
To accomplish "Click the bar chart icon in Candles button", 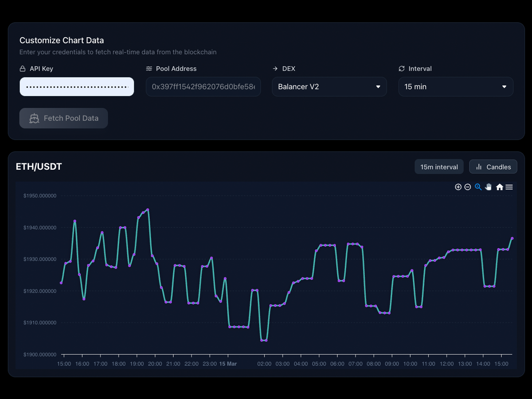I will [x=479, y=167].
